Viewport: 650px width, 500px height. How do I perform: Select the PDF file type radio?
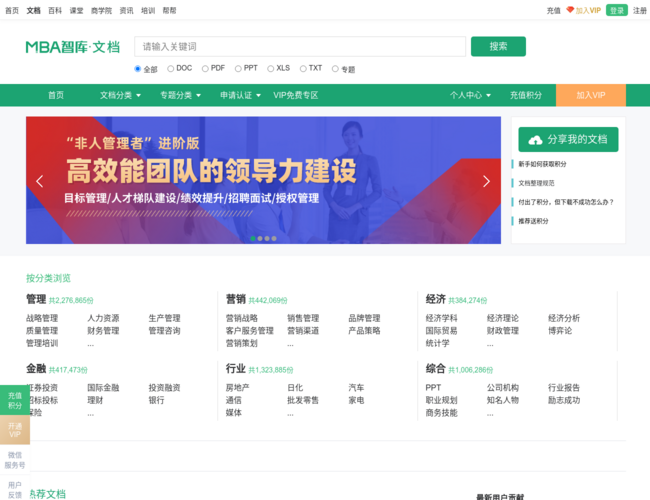[205, 69]
